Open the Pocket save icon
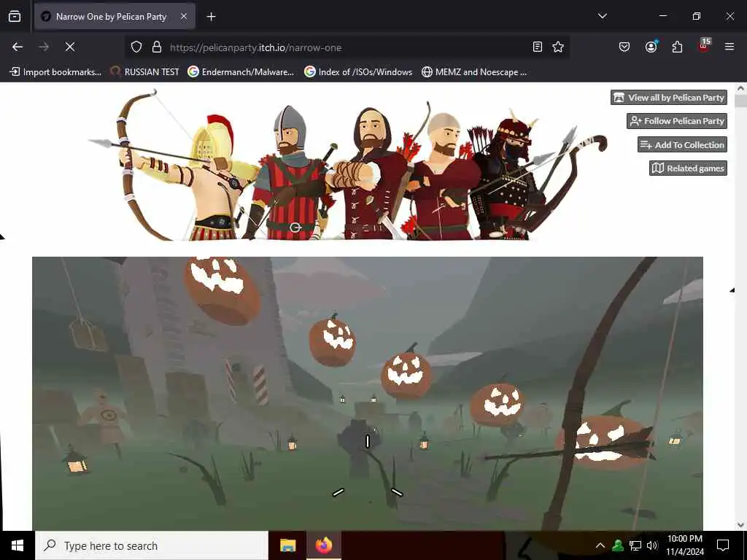This screenshot has width=747, height=560. pyautogui.click(x=624, y=47)
